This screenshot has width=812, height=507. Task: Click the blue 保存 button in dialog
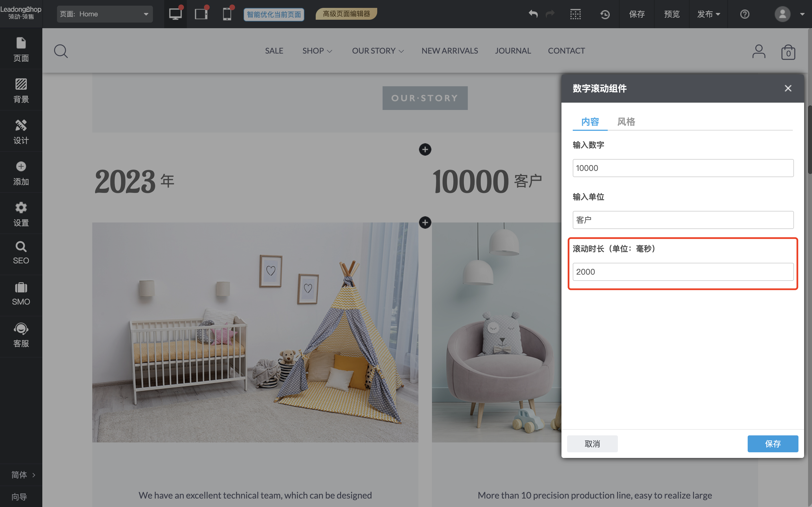pos(773,444)
